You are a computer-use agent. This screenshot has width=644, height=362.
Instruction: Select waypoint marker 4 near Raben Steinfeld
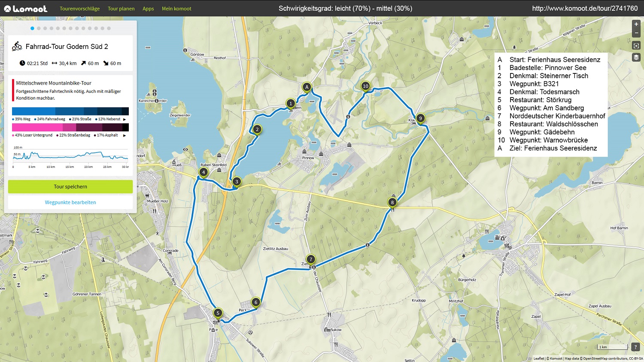click(204, 172)
